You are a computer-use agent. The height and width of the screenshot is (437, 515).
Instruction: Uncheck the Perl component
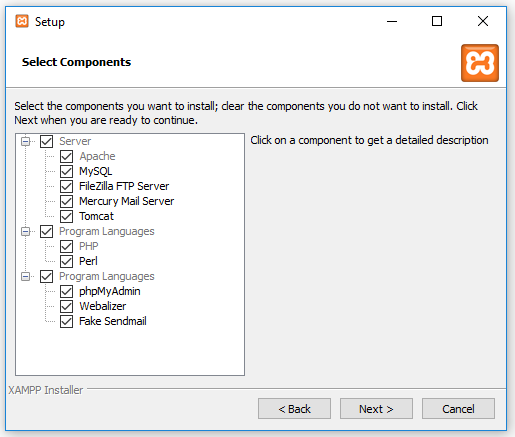(x=66, y=261)
